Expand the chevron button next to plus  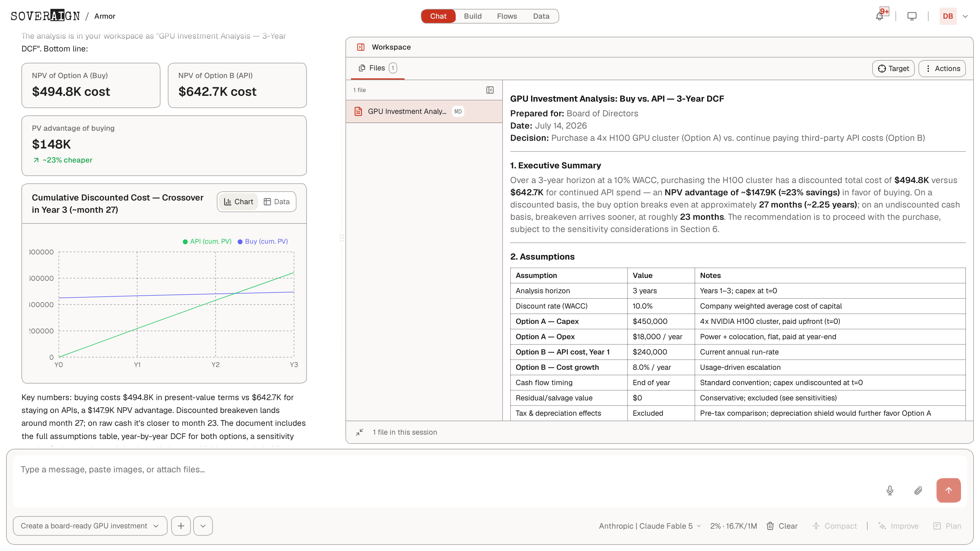point(203,526)
